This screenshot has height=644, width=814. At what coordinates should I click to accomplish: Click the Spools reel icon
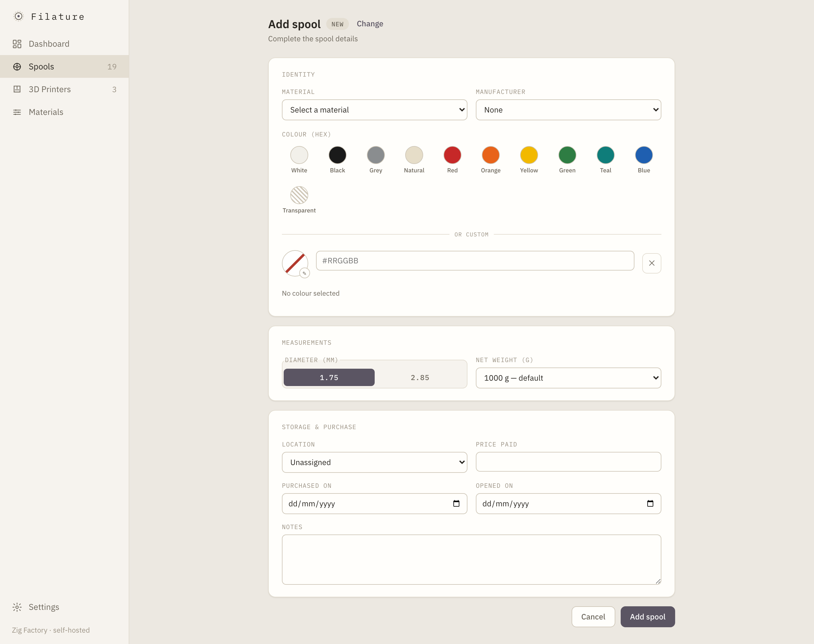pos(17,67)
